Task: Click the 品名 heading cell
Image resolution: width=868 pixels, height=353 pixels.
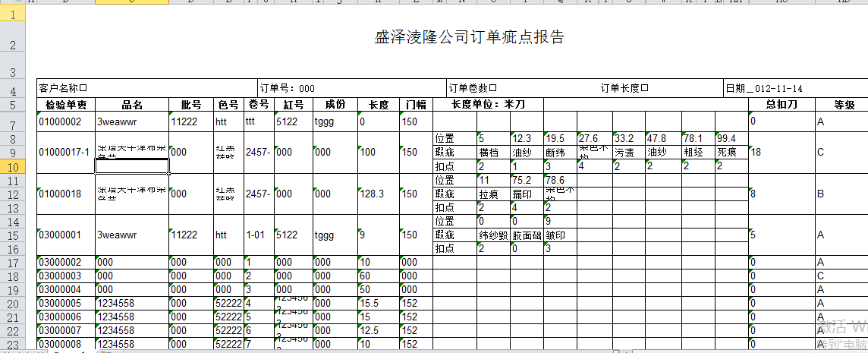Action: point(132,105)
